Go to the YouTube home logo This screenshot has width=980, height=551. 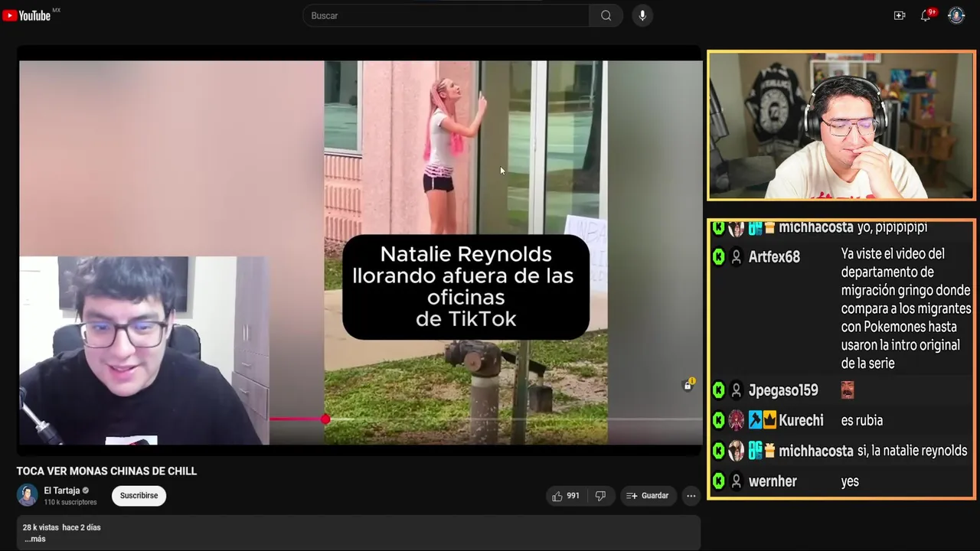pyautogui.click(x=27, y=15)
